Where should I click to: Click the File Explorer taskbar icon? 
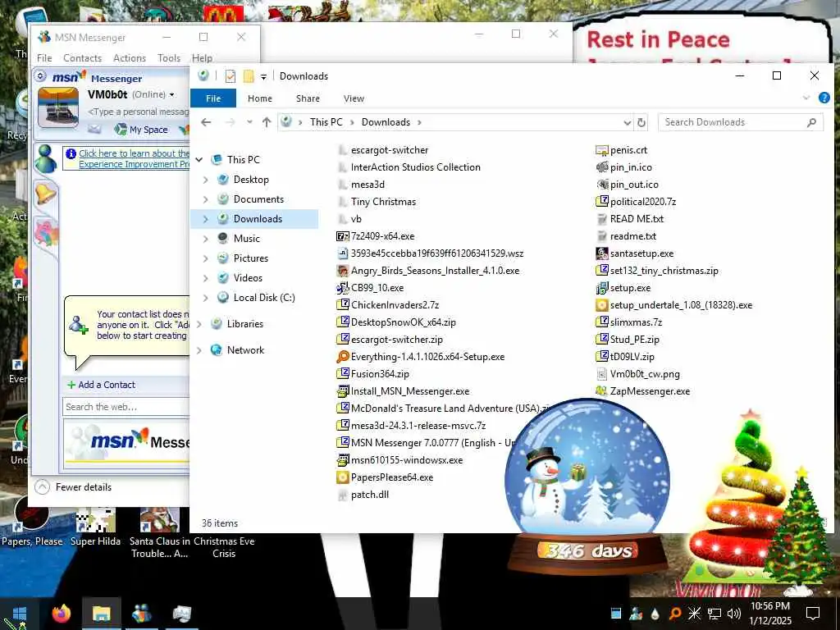click(101, 614)
